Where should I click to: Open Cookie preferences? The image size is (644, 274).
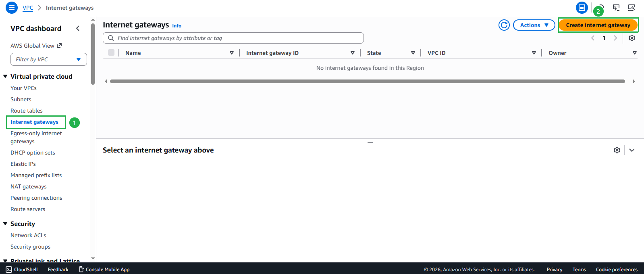[617, 270]
